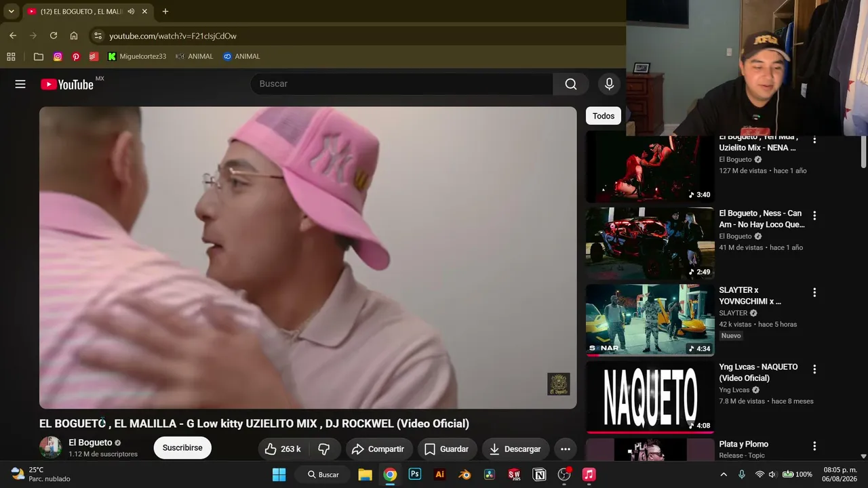Mute the tab using its audio icon
Image resolution: width=868 pixels, height=488 pixels.
(131, 12)
